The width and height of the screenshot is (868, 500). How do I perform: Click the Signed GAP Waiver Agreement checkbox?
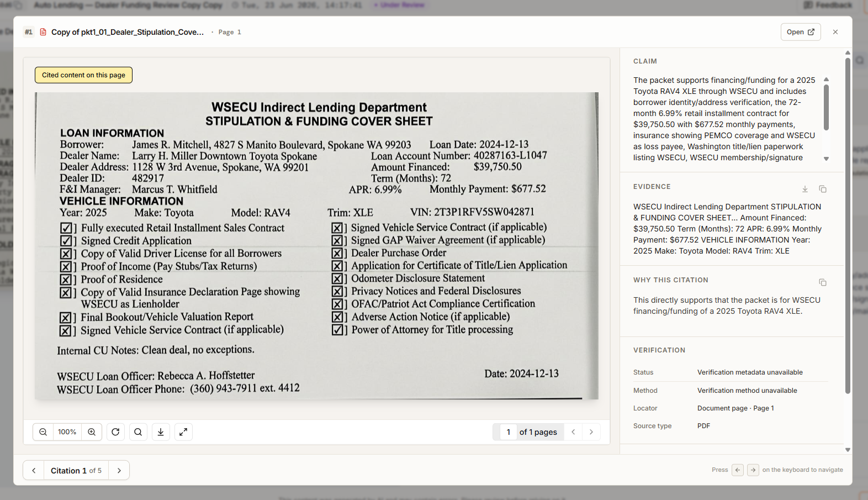point(337,241)
